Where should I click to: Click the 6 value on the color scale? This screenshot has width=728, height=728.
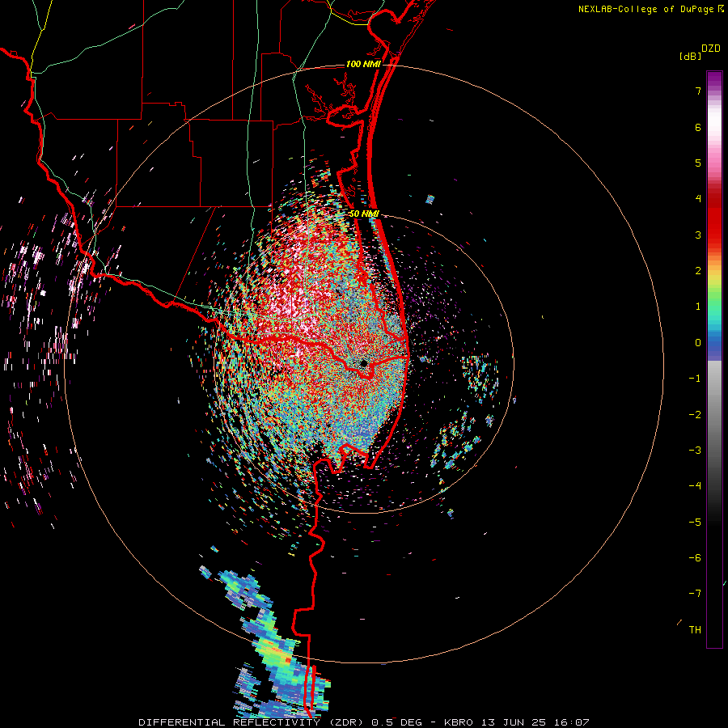(x=698, y=127)
